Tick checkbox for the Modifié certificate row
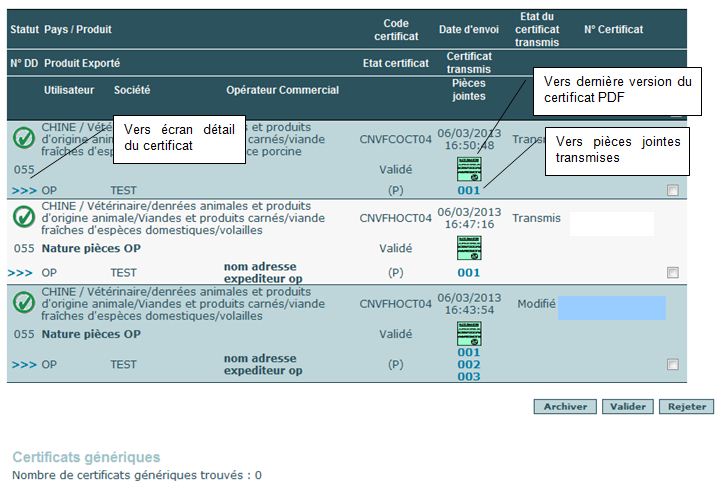 coord(673,365)
